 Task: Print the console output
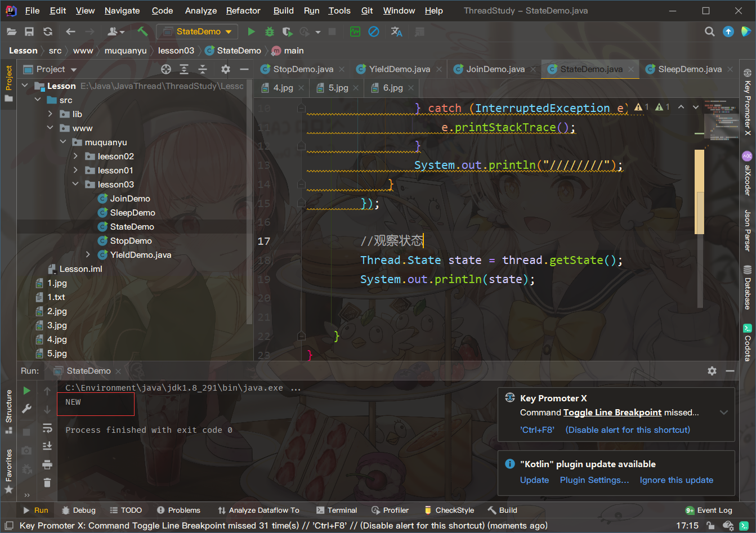click(x=47, y=465)
